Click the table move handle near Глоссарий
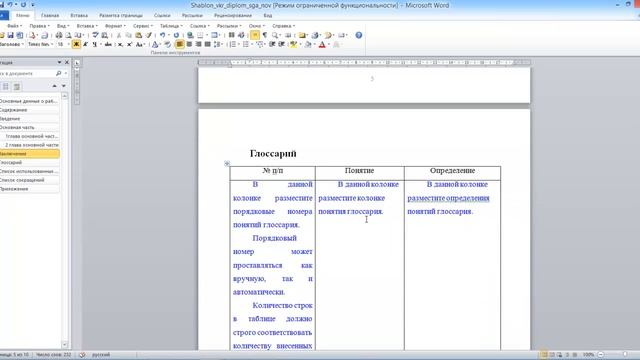 coord(227,164)
